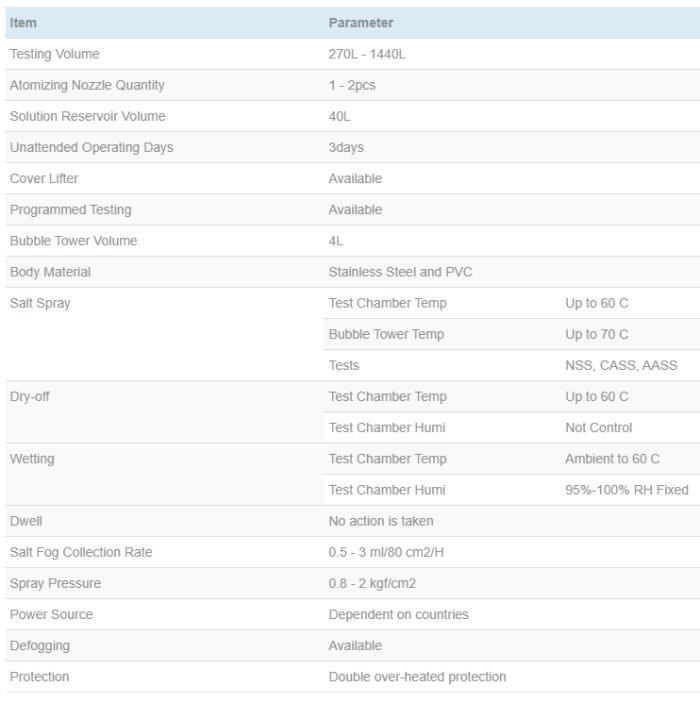Click the Bubble Tower Temp cell
700x703 pixels.
click(x=386, y=333)
